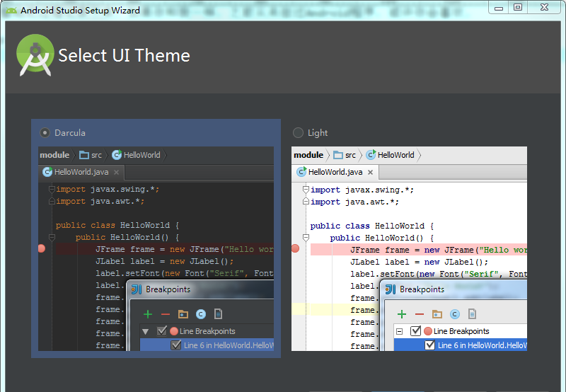Viewport: 566px width, 392px height.
Task: Select the Light theme radio button
Action: (298, 132)
